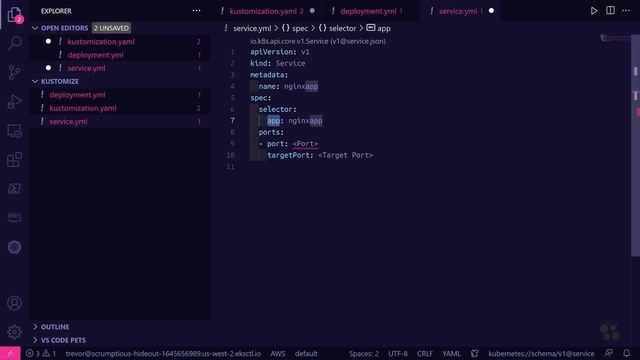The height and width of the screenshot is (360, 640).
Task: Click the minimap preview
Action: tap(615, 38)
